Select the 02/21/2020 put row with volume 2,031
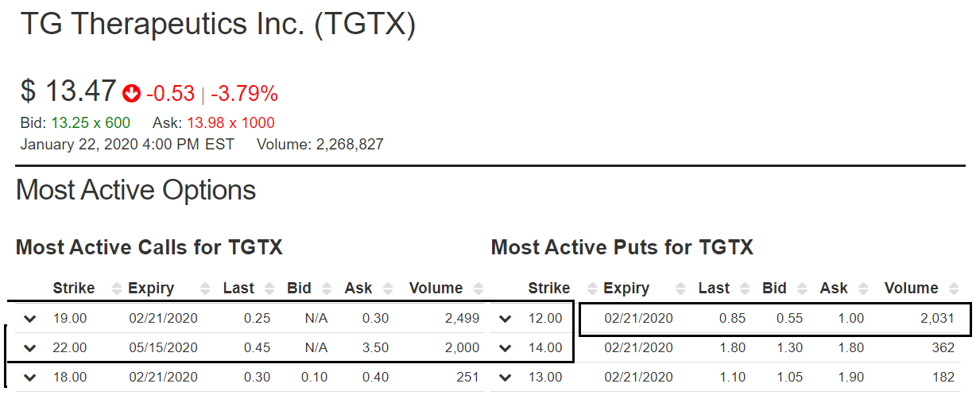Viewport: 980px width, 403px height. click(775, 319)
